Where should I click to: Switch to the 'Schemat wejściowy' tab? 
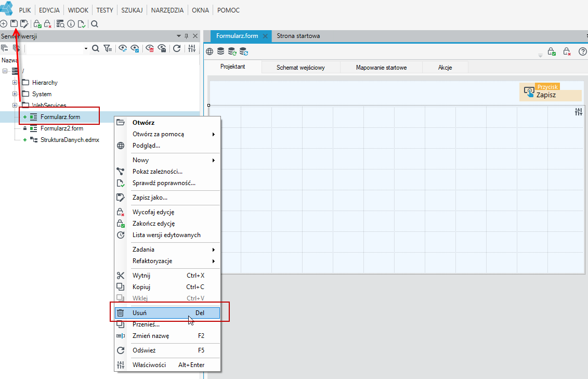click(x=300, y=68)
